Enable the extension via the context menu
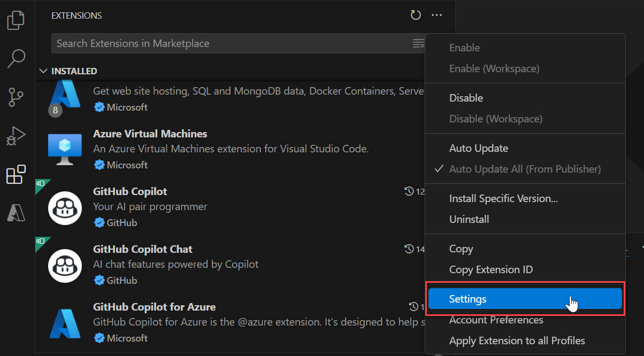The image size is (644, 356). [x=464, y=48]
